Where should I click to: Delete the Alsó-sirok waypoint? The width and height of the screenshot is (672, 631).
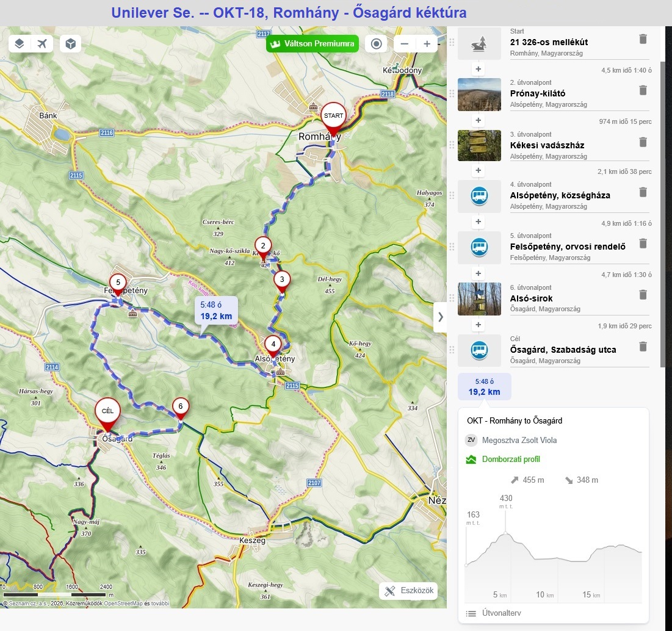(x=643, y=295)
